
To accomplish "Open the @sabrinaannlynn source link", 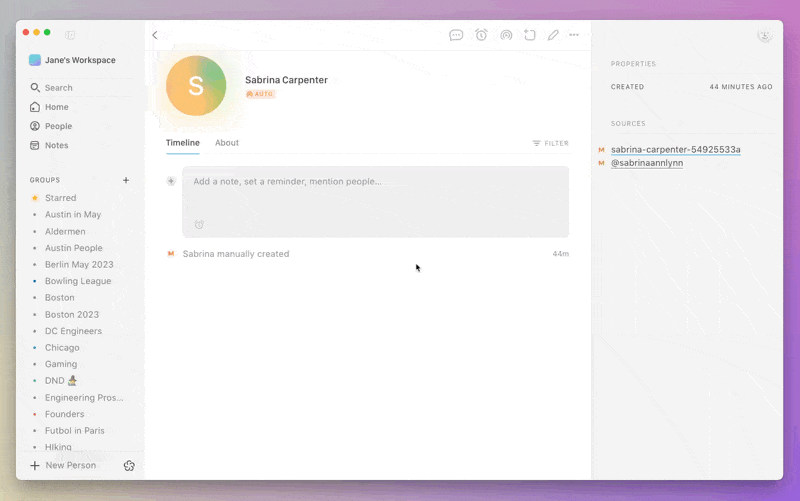I will tap(647, 163).
